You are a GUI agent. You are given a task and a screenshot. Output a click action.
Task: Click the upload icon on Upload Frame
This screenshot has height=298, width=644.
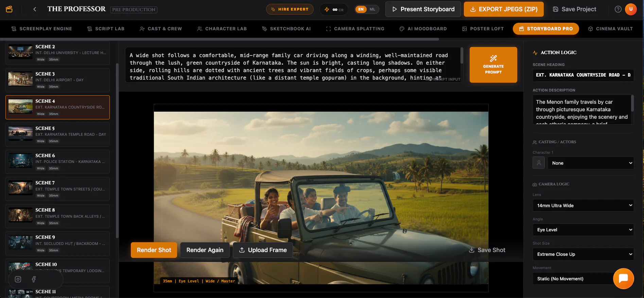coord(242,250)
